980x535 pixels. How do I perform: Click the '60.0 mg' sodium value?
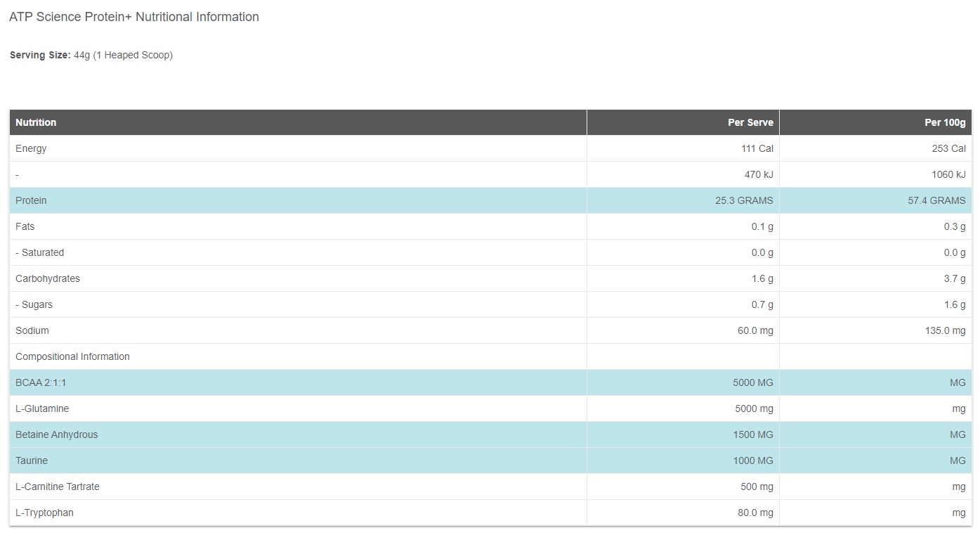click(755, 330)
